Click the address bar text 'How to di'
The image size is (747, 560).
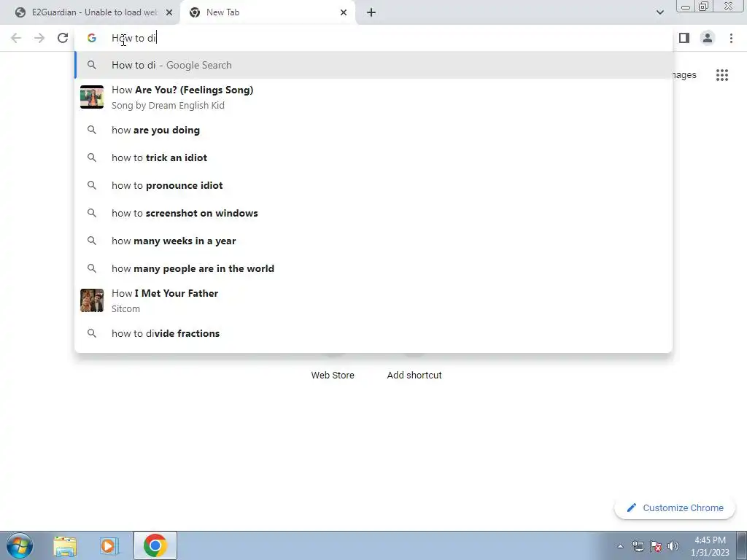coord(134,38)
